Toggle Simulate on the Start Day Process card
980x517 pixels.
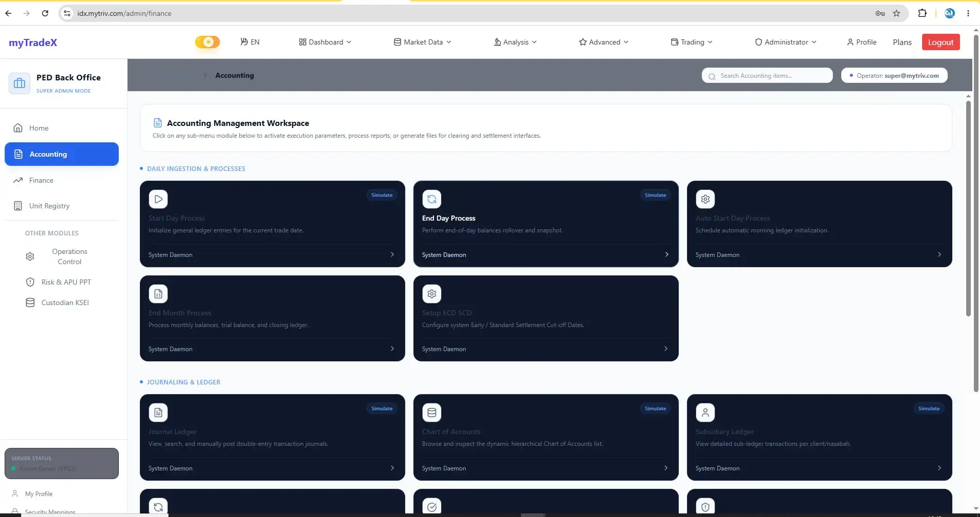382,195
